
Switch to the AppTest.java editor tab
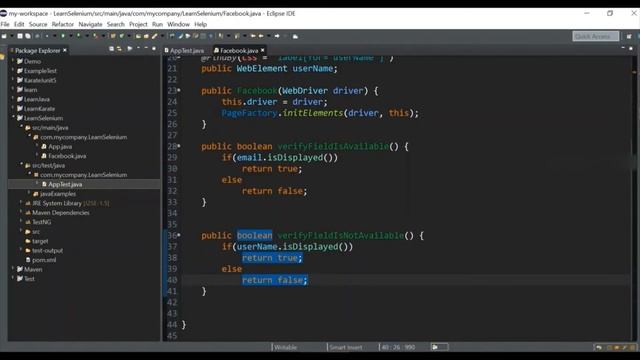pos(184,50)
